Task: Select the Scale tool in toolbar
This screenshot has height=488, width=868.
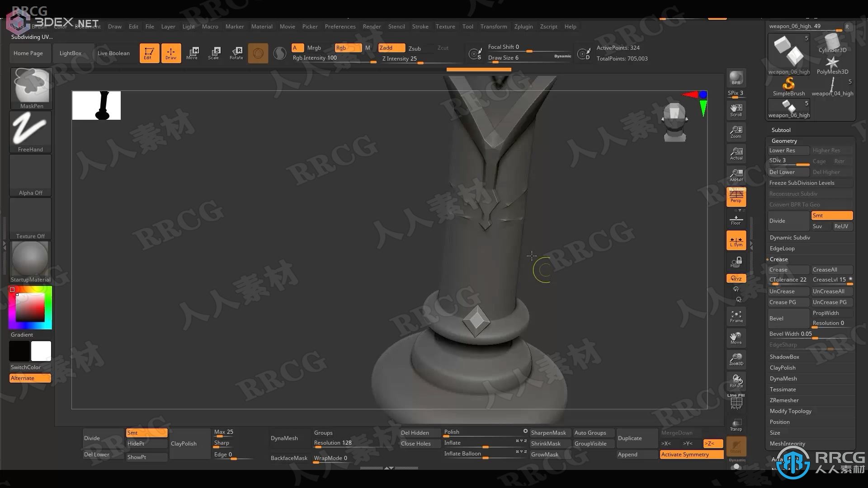Action: (213, 52)
